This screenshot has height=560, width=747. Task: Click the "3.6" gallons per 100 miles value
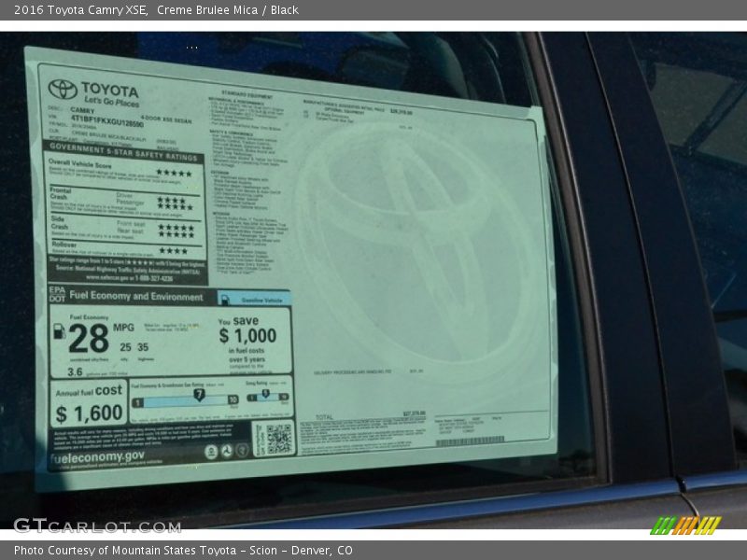click(75, 371)
